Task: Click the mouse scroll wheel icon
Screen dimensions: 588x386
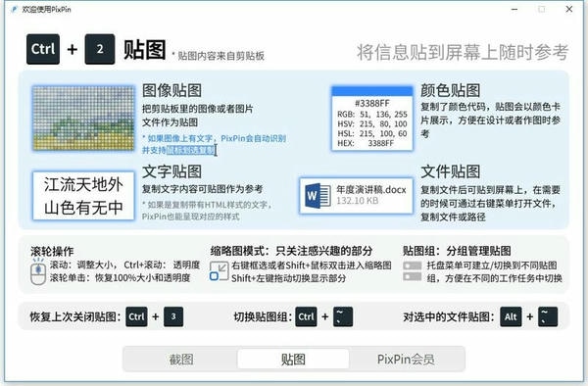Action: pyautogui.click(x=38, y=271)
